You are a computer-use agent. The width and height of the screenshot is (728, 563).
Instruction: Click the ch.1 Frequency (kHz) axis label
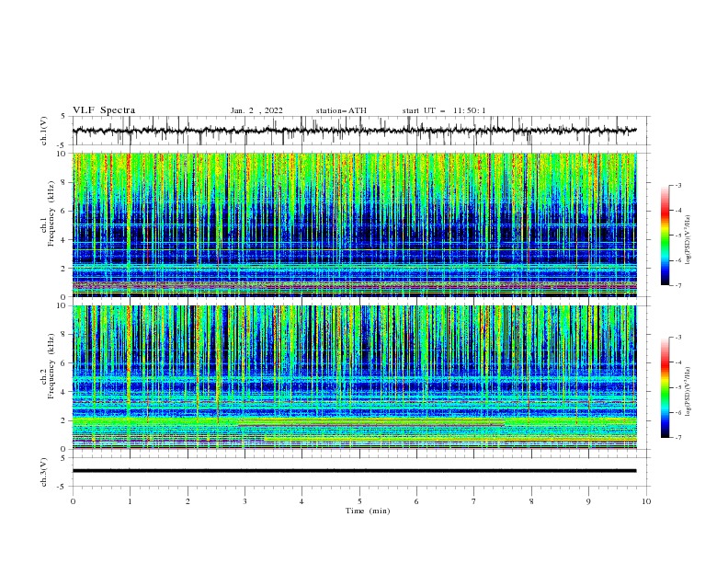[47, 213]
